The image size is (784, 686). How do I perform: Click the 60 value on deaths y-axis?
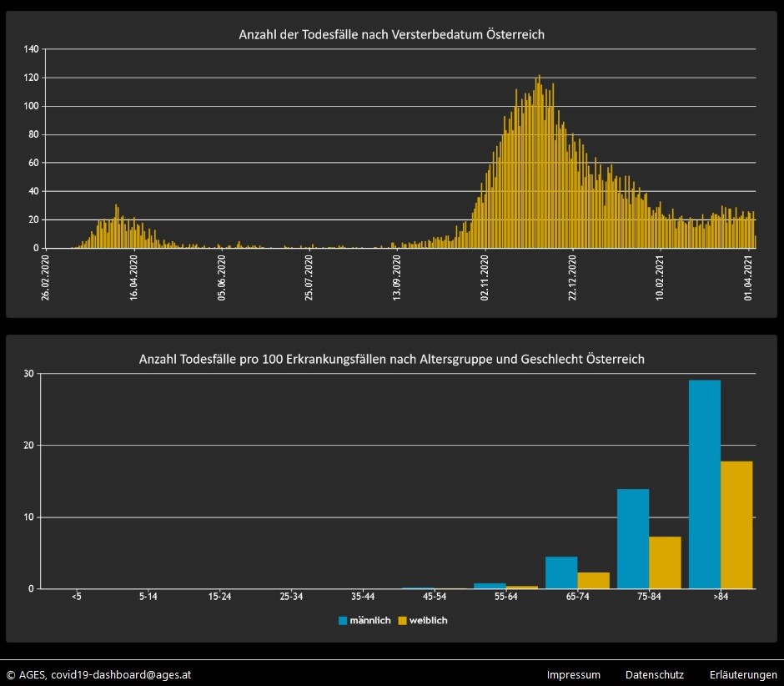(x=33, y=163)
